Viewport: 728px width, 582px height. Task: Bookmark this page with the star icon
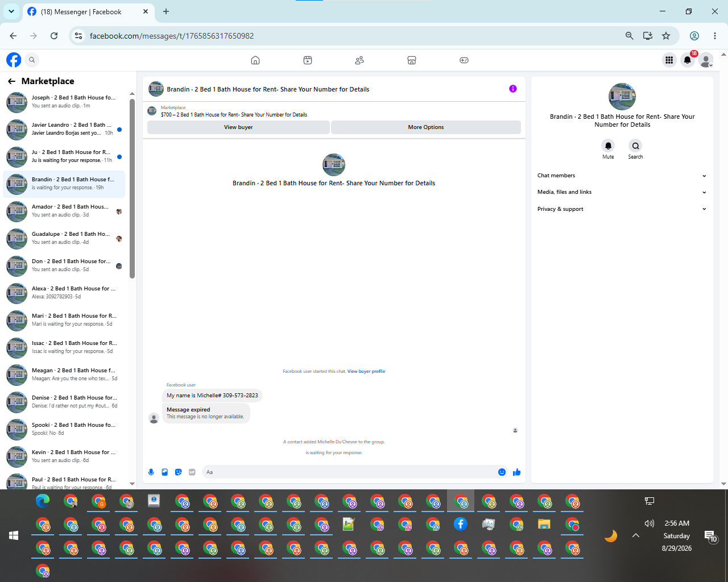666,36
